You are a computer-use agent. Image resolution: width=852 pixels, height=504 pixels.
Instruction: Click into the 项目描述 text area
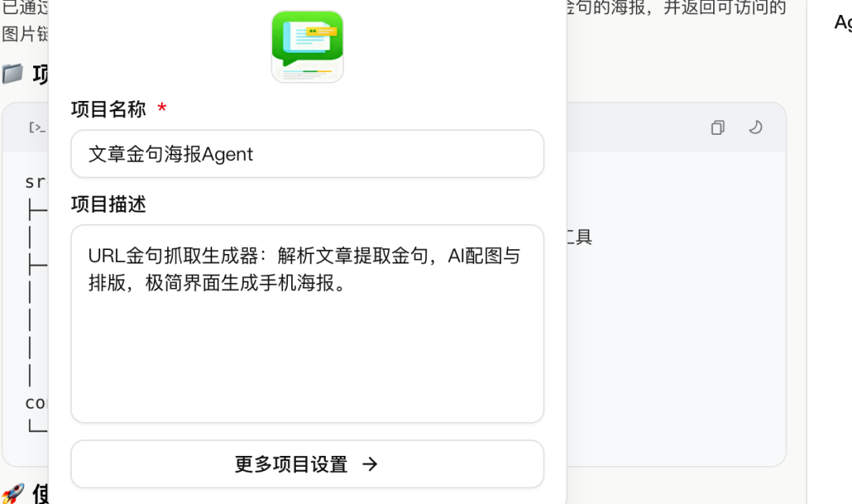308,323
